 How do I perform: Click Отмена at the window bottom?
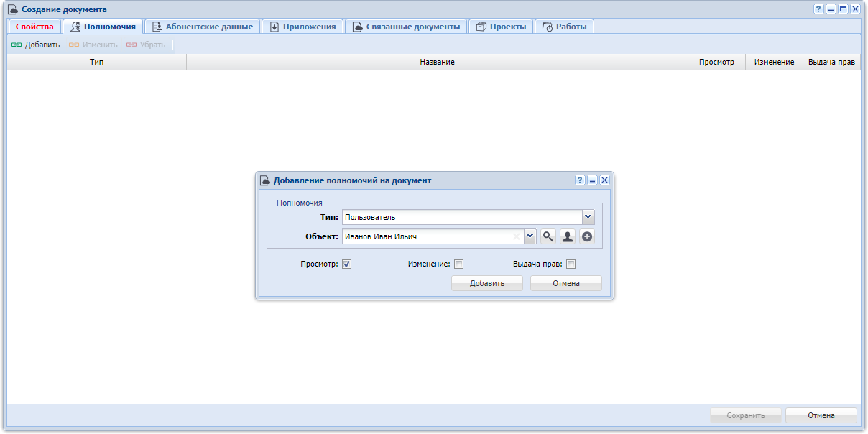(x=821, y=415)
